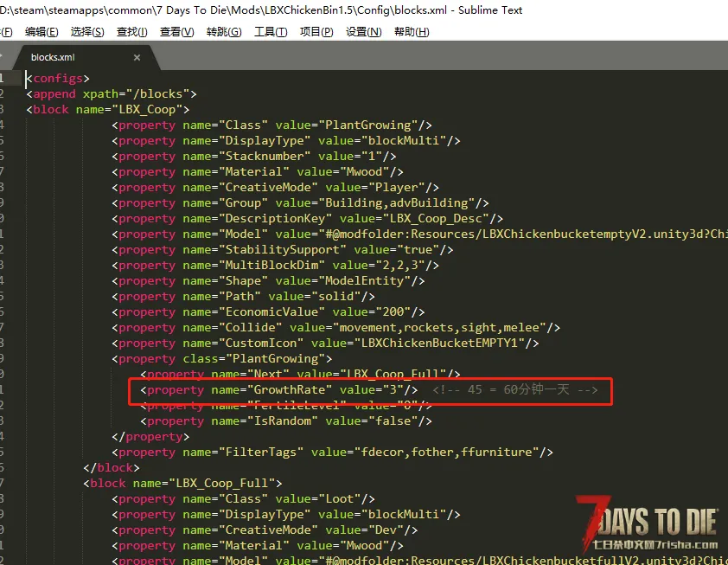The height and width of the screenshot is (565, 728).
Task: Open the 工具(T) menu
Action: coord(271,32)
